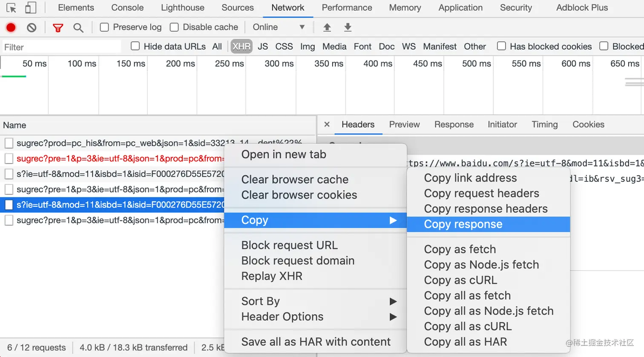
Task: Select Copy all as Node.js fetch
Action: tap(489, 311)
